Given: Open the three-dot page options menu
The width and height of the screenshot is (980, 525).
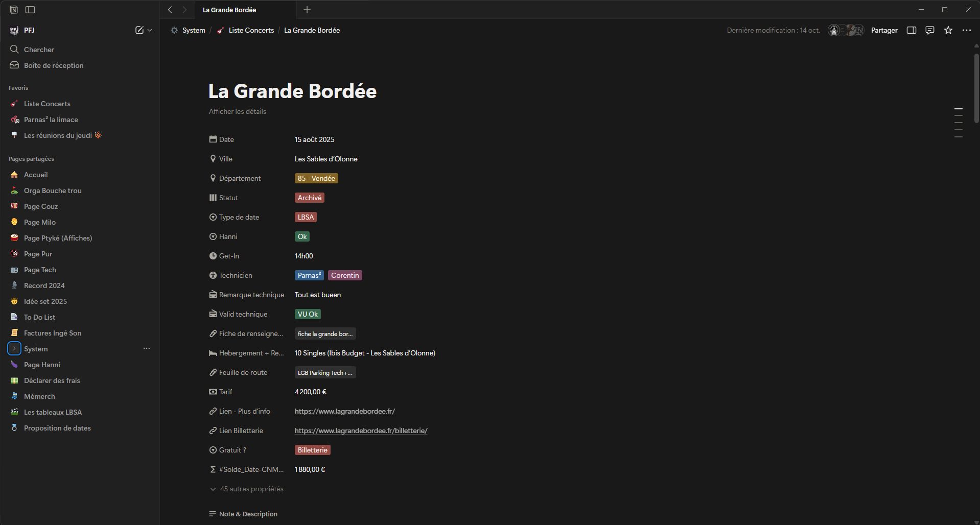Looking at the screenshot, I should pos(966,30).
